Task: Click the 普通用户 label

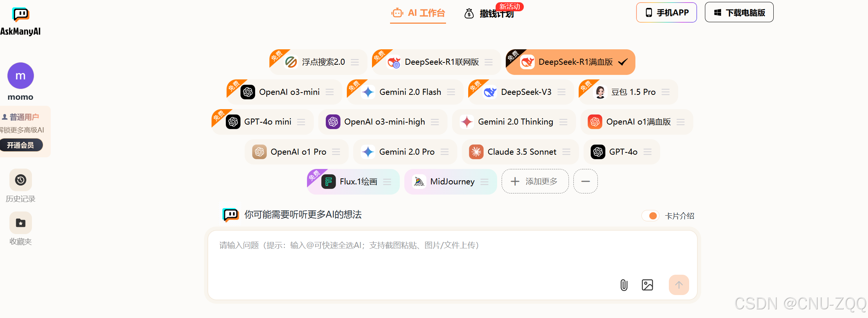Action: (x=24, y=117)
